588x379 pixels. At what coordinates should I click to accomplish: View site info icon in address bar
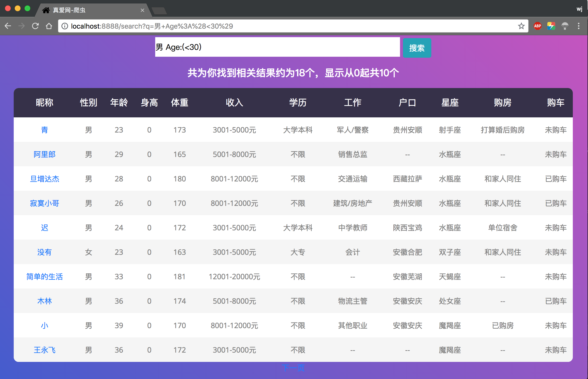click(65, 26)
